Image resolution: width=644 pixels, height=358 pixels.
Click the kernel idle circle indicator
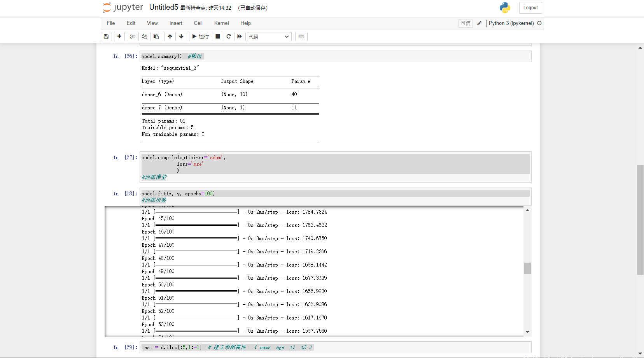[539, 23]
